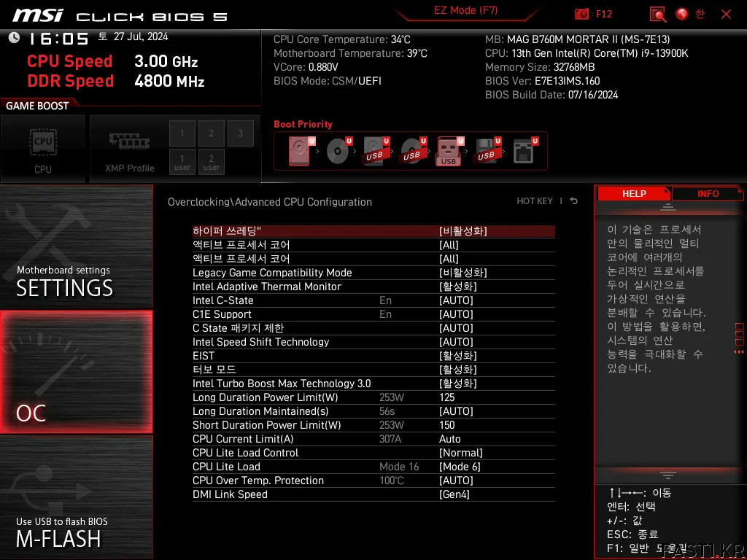Viewport: 747px width, 560px height.
Task: Change DMI Link Speed [Gen4] setting
Action: point(373,494)
